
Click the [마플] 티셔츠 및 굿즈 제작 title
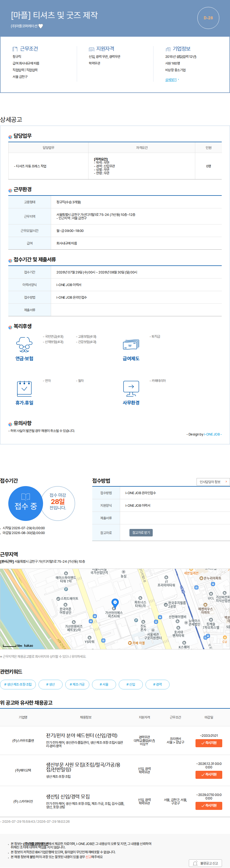tap(54, 15)
